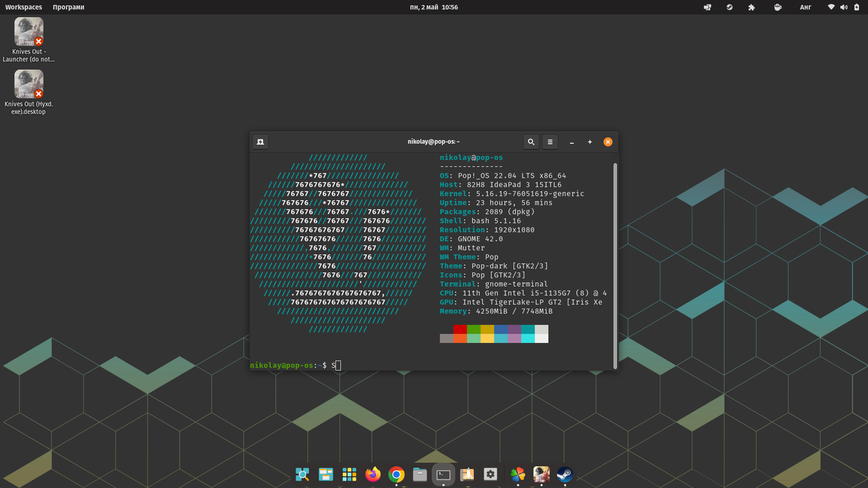Viewport: 868px width, 488px height.
Task: Open the clock showing 10:56
Action: (434, 7)
